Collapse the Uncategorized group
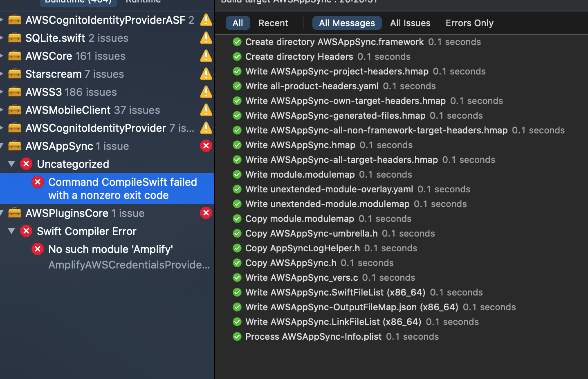 point(11,164)
